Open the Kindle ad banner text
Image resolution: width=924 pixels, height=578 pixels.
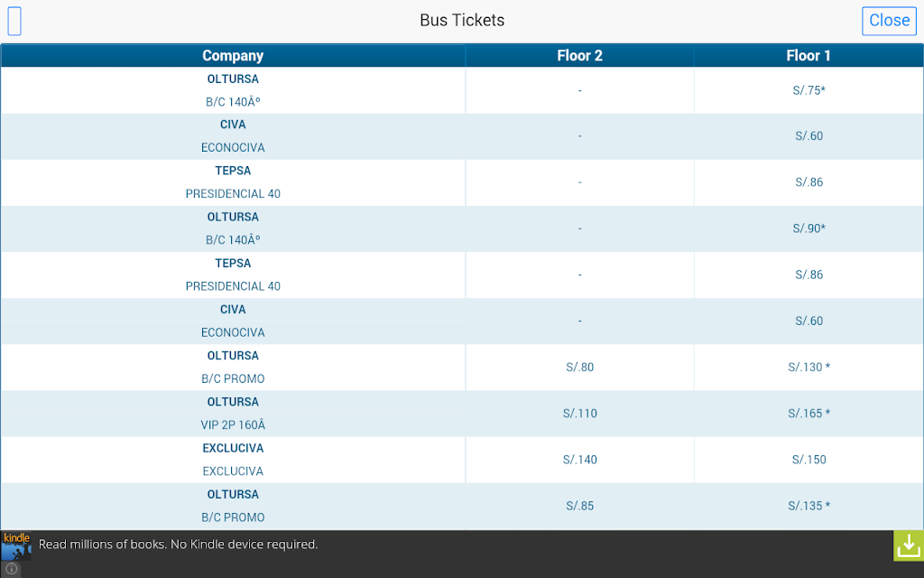pos(178,545)
